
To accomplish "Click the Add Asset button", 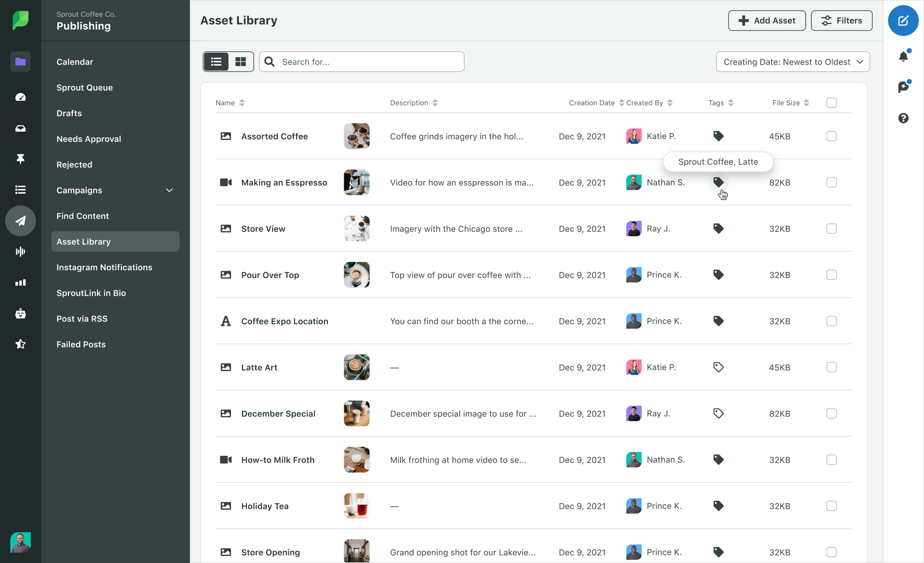I will click(x=766, y=20).
